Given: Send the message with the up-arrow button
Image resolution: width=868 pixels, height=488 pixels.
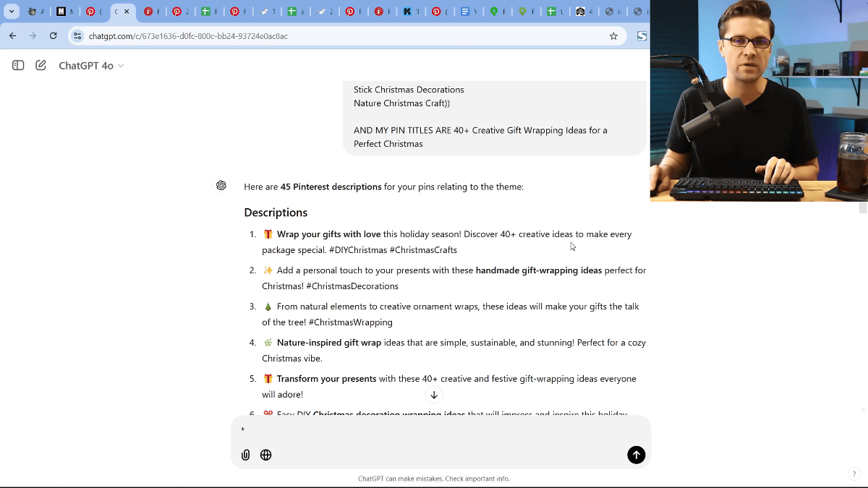Looking at the screenshot, I should coord(636,455).
